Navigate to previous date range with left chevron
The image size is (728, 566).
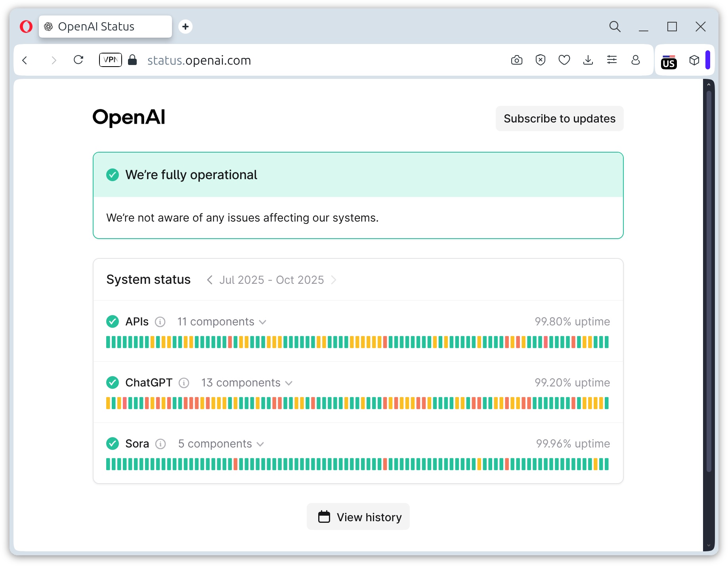point(210,280)
